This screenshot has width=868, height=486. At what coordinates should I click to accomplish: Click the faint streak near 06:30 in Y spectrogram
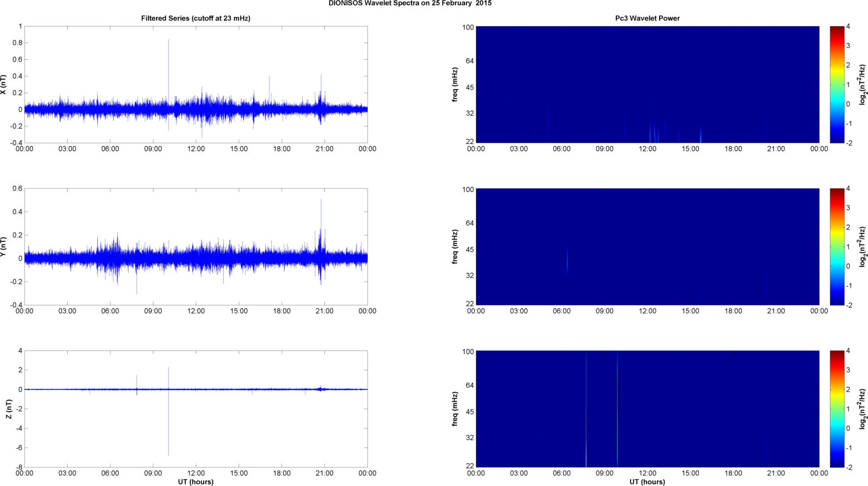567,260
